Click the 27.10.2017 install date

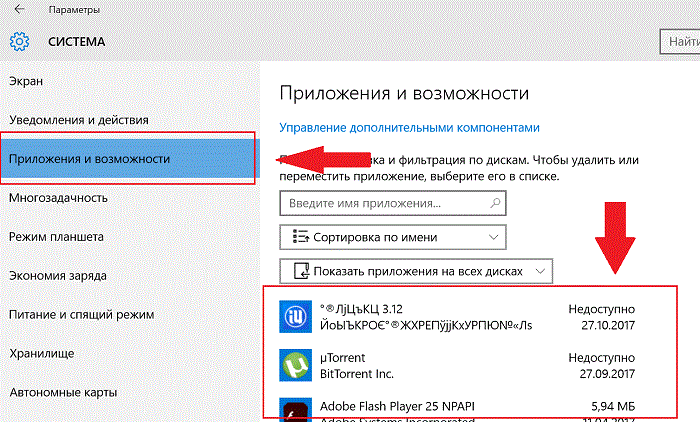click(x=608, y=325)
